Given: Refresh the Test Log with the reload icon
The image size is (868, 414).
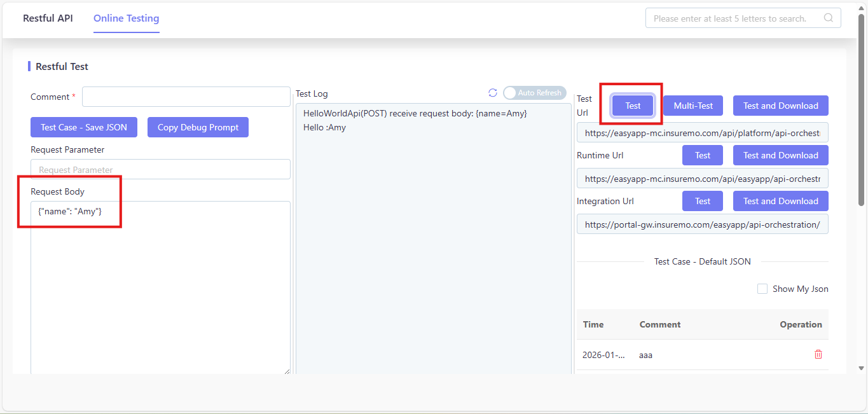Looking at the screenshot, I should [x=493, y=93].
